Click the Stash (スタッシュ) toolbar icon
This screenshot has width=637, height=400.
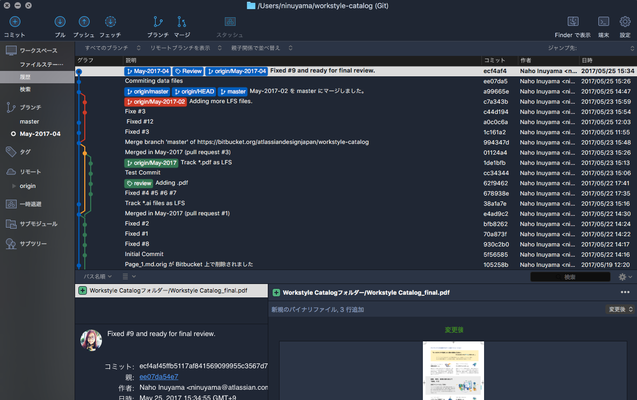(x=230, y=22)
